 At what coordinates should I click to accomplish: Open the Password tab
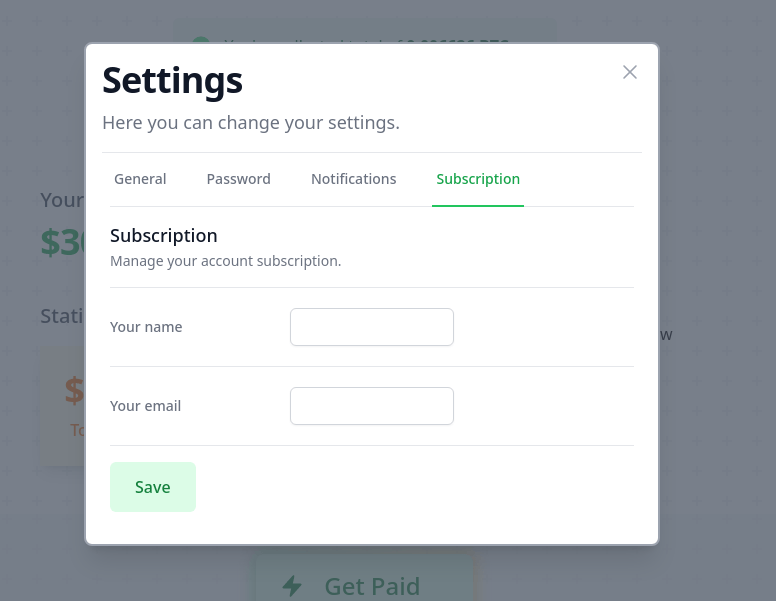pyautogui.click(x=238, y=179)
